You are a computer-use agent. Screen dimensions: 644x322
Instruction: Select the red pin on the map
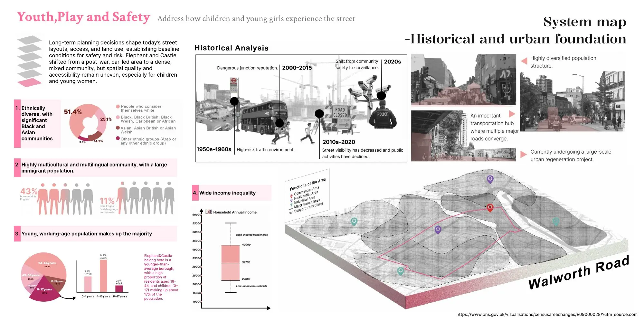click(x=490, y=208)
